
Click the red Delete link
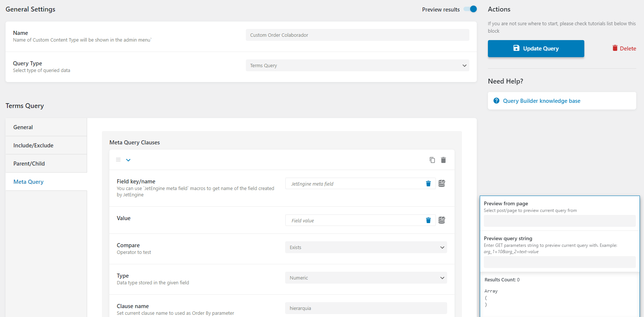(x=624, y=48)
